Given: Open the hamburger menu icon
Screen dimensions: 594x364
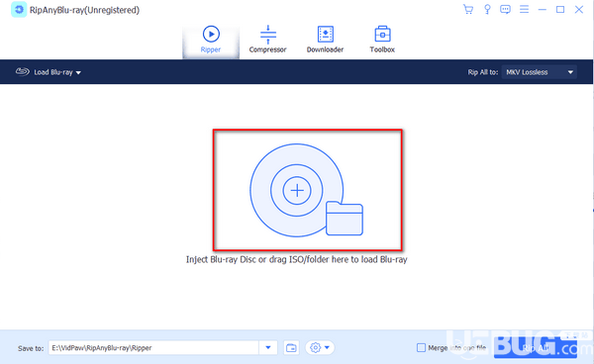Looking at the screenshot, I should tap(524, 9).
